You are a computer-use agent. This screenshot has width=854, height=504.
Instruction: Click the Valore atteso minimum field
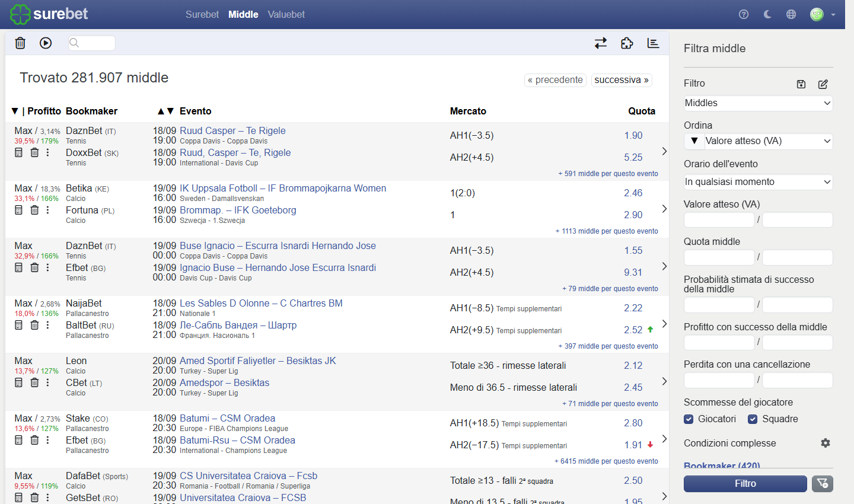pyautogui.click(x=719, y=220)
